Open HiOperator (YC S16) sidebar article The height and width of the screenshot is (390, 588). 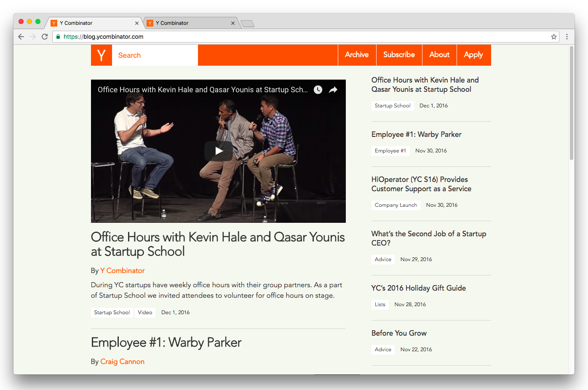421,184
